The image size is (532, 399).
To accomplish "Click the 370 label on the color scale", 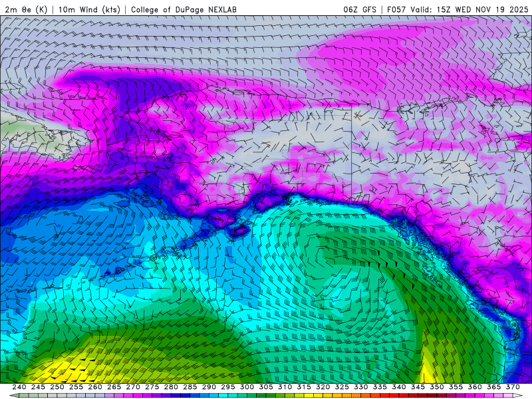I will (x=513, y=387).
